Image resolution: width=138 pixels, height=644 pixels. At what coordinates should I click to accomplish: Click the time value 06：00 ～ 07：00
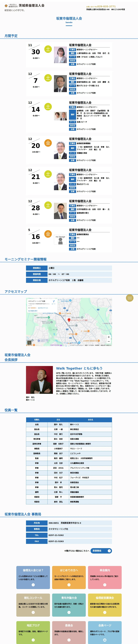tap(59, 274)
